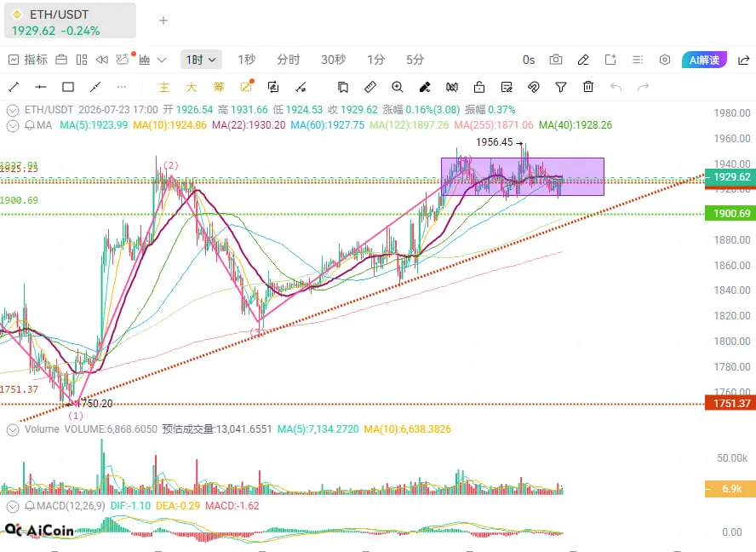Select the ETH/USDT chart tab
Viewport: 756px width, 552px height.
(x=70, y=20)
